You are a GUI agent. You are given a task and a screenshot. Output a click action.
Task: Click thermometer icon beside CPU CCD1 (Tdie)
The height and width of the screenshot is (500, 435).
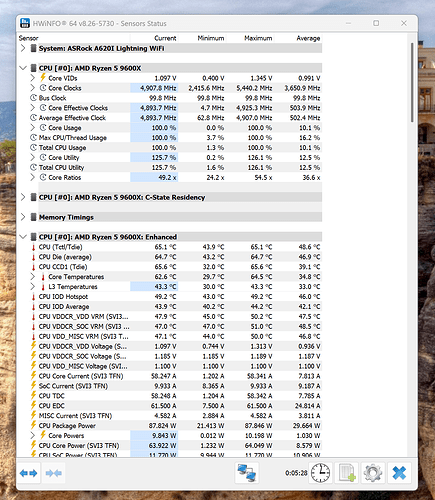pos(33,267)
